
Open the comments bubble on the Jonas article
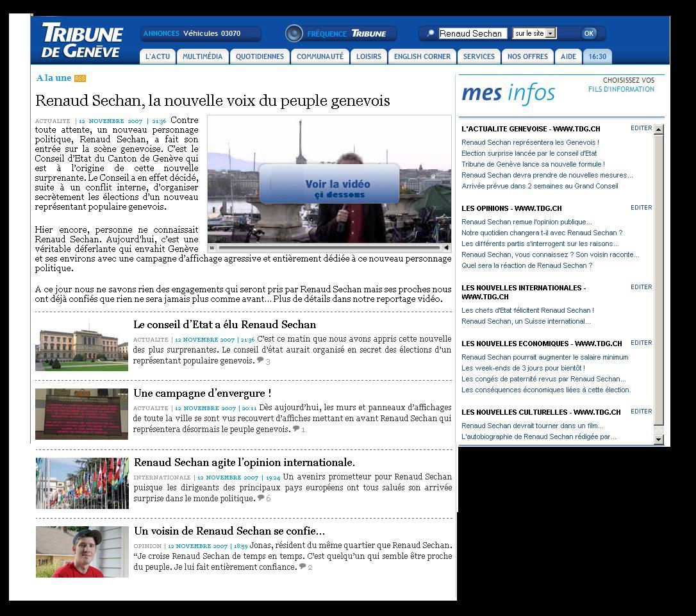tap(306, 567)
